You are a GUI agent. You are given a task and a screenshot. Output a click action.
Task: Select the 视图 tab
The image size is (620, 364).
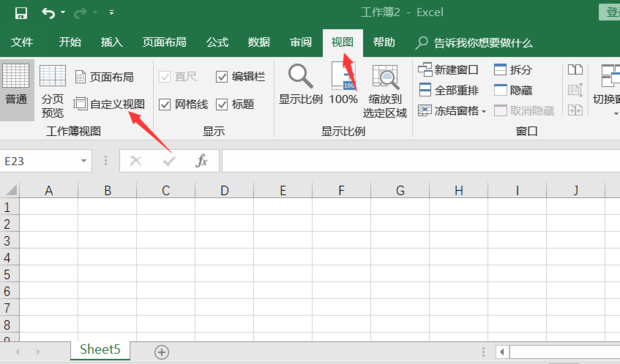[342, 42]
